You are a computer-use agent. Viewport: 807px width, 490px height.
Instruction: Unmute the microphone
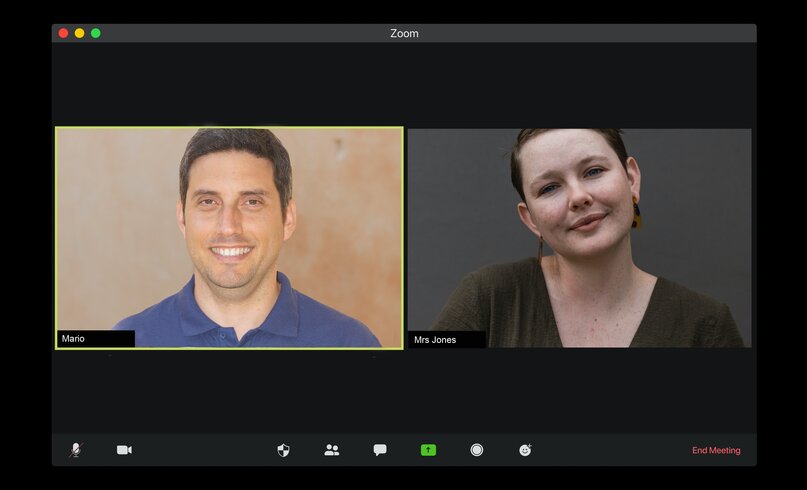click(76, 450)
